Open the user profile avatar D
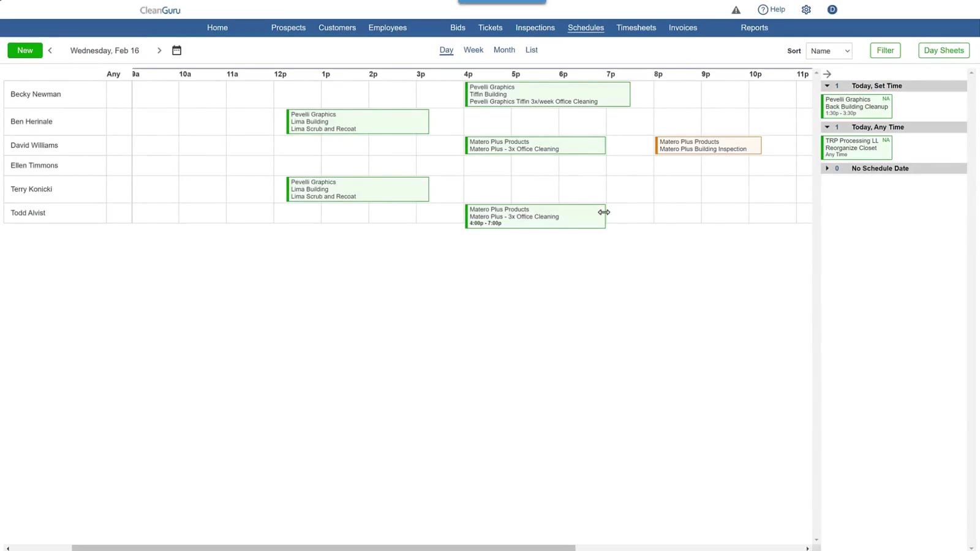The image size is (980, 551). (x=832, y=10)
